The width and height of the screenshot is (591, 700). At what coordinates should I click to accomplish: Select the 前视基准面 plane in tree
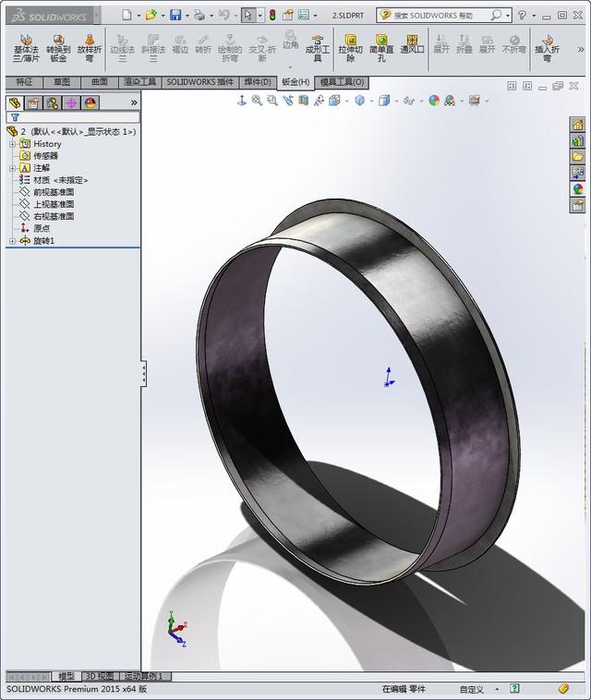click(54, 192)
